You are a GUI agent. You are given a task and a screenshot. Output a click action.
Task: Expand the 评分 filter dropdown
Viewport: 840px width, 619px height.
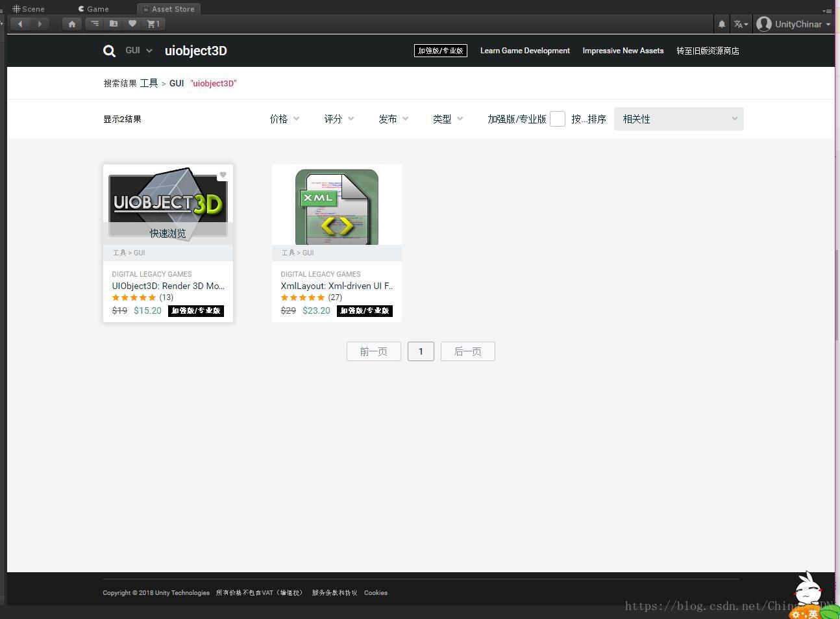340,119
